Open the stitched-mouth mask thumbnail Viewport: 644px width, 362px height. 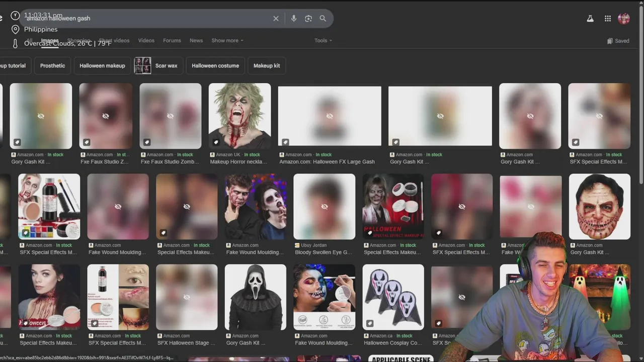(x=600, y=207)
